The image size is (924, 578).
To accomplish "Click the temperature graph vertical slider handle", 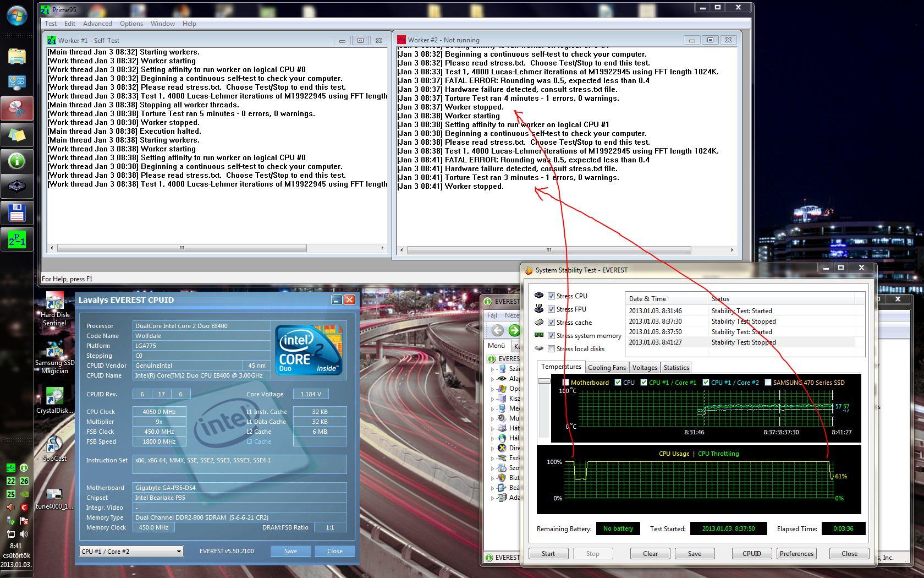I will point(544,381).
